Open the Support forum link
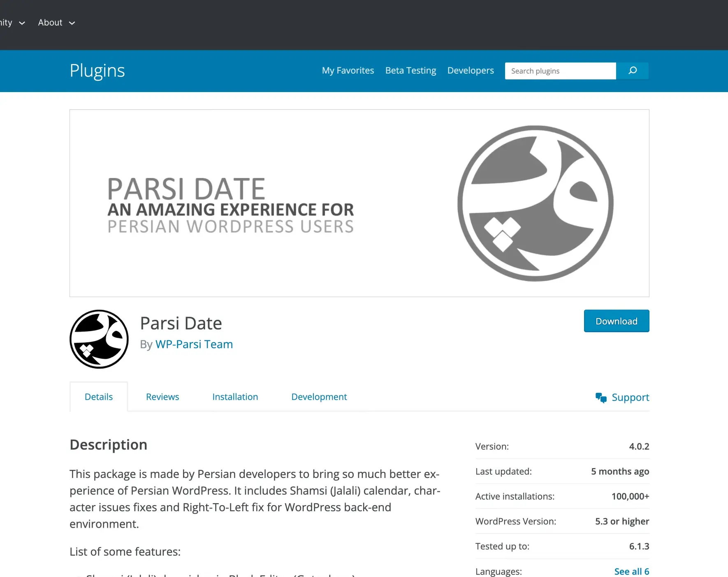Viewport: 728px width, 577px height. [x=630, y=397]
